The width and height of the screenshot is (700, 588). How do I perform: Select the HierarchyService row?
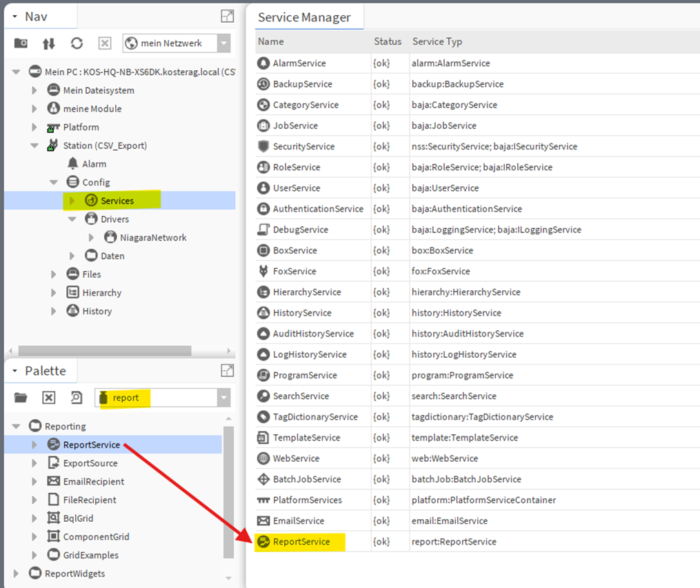click(x=478, y=292)
